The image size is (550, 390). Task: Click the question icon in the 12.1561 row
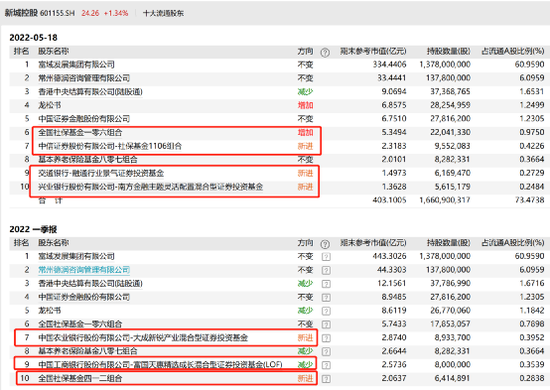pyautogui.click(x=326, y=284)
